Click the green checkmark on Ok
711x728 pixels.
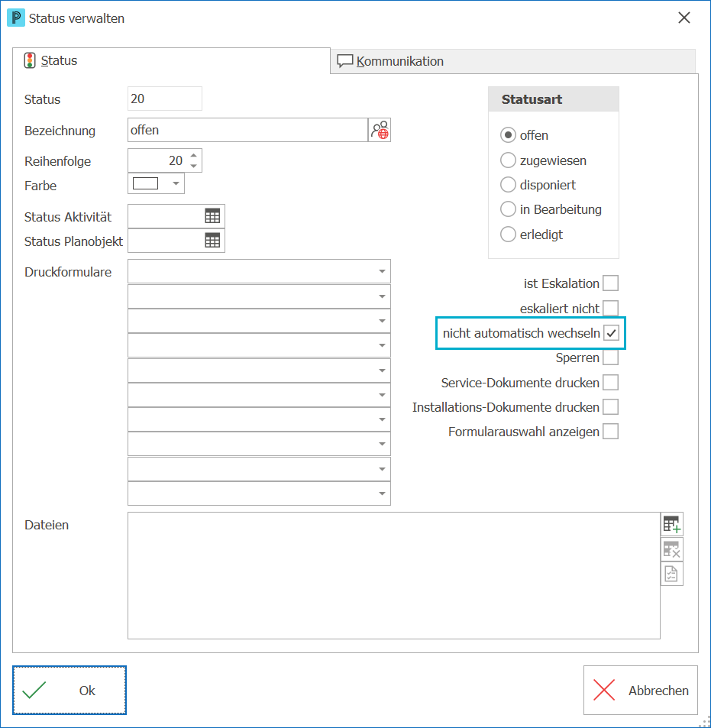(x=34, y=690)
